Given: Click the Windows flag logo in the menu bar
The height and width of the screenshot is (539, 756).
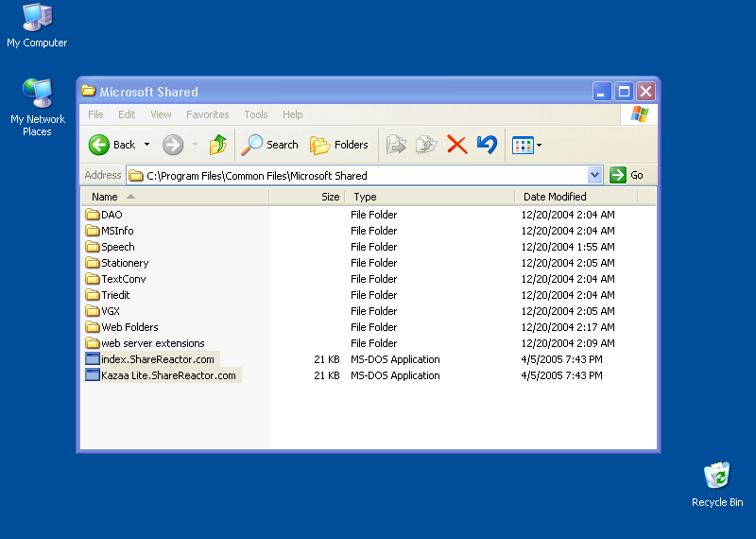Looking at the screenshot, I should coord(640,114).
